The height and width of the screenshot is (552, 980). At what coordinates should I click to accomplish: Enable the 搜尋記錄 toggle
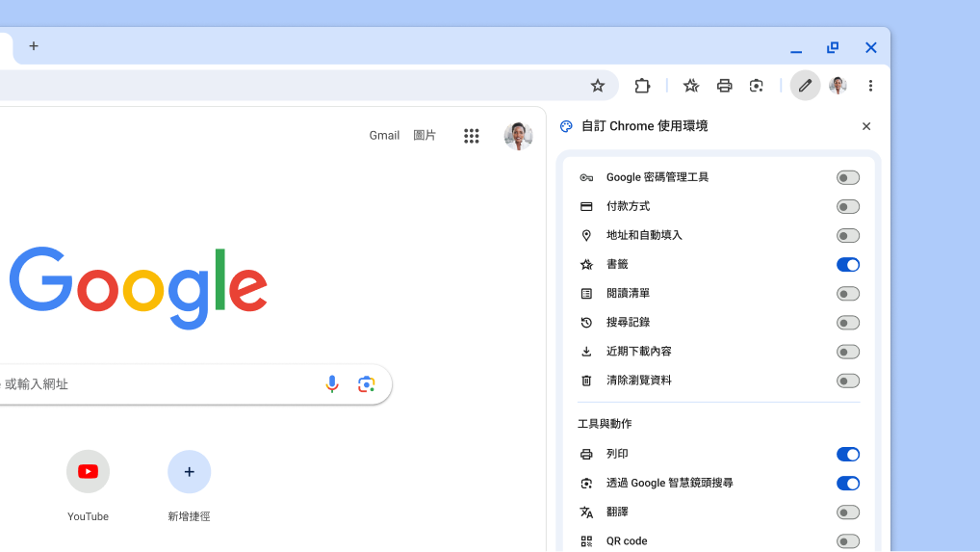coord(848,323)
